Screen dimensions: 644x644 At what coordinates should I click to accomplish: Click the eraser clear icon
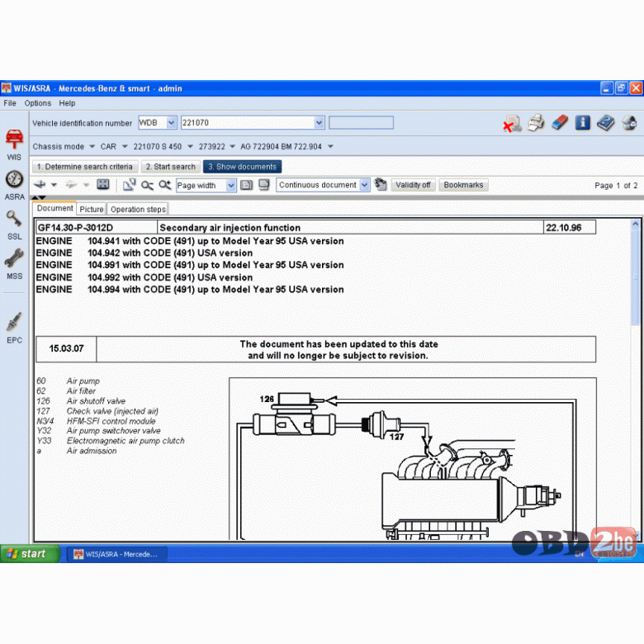click(x=560, y=122)
